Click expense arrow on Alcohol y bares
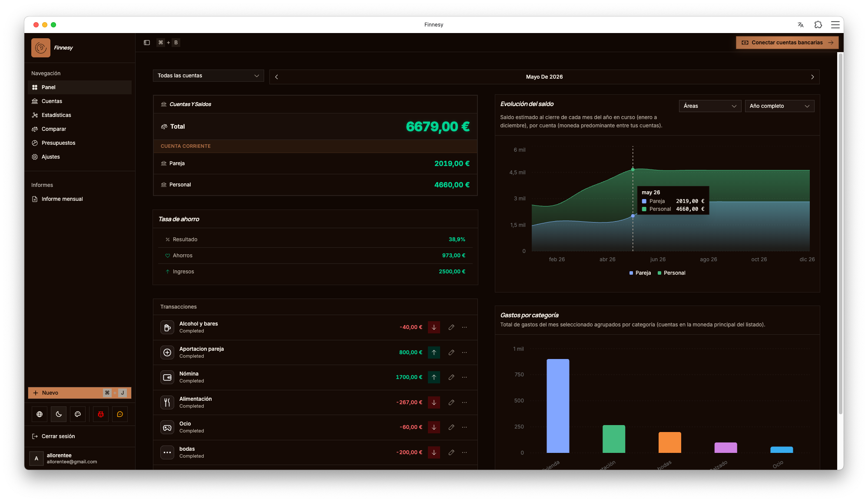868x502 pixels. [x=434, y=327]
